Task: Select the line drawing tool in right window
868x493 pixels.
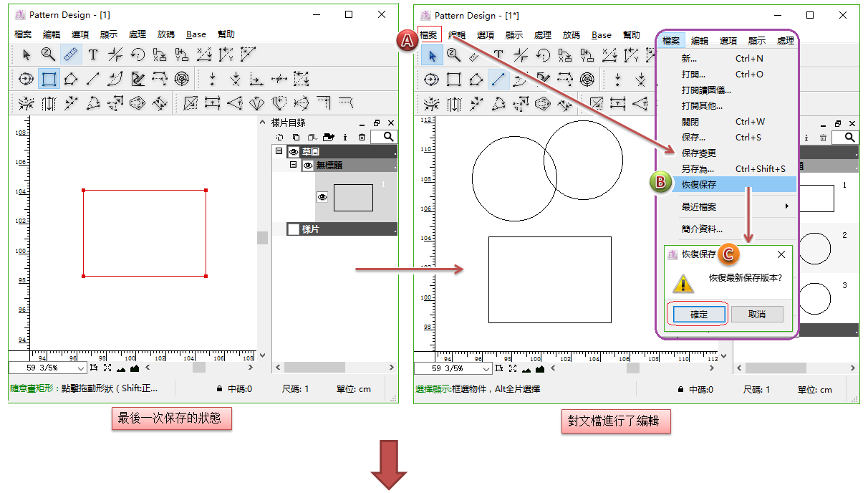Action: (498, 79)
